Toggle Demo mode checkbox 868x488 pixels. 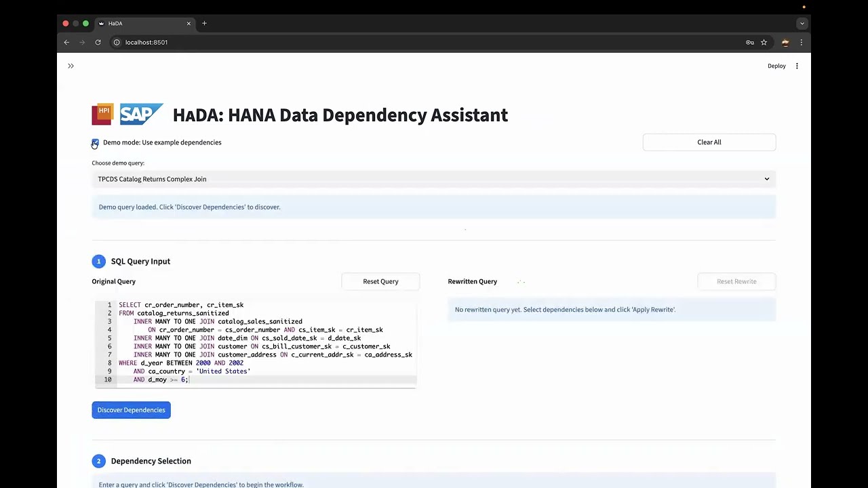point(95,142)
